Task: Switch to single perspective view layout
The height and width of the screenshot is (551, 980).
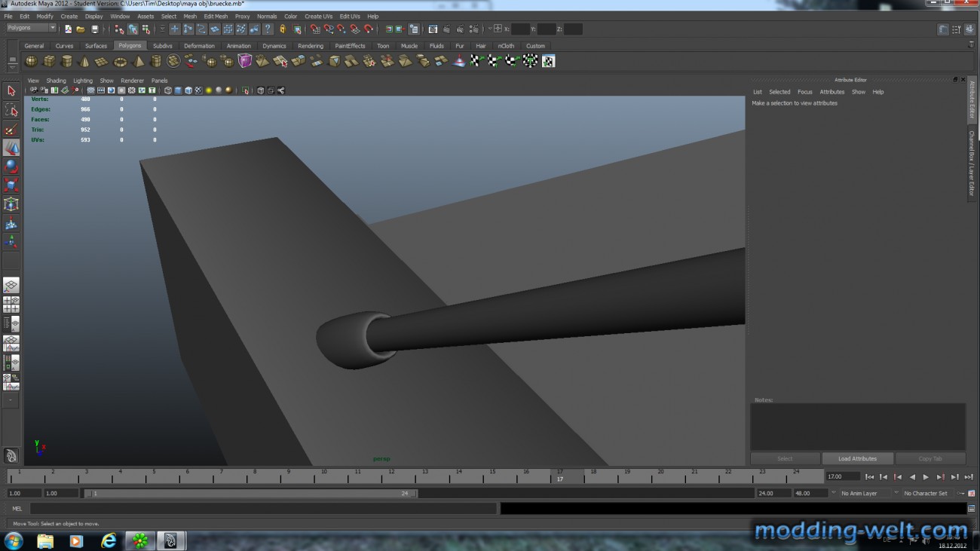Action: click(11, 285)
